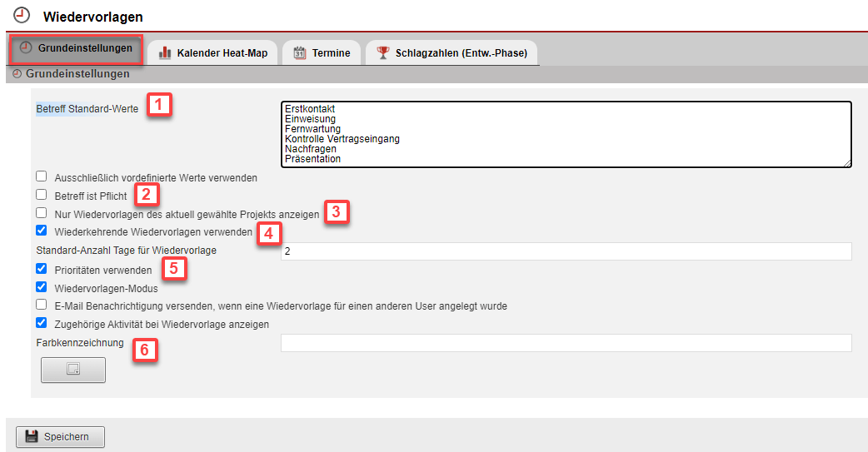Image resolution: width=868 pixels, height=452 pixels.
Task: Tick the 'Betreff ist Pflicht' checkbox
Action: (42, 195)
